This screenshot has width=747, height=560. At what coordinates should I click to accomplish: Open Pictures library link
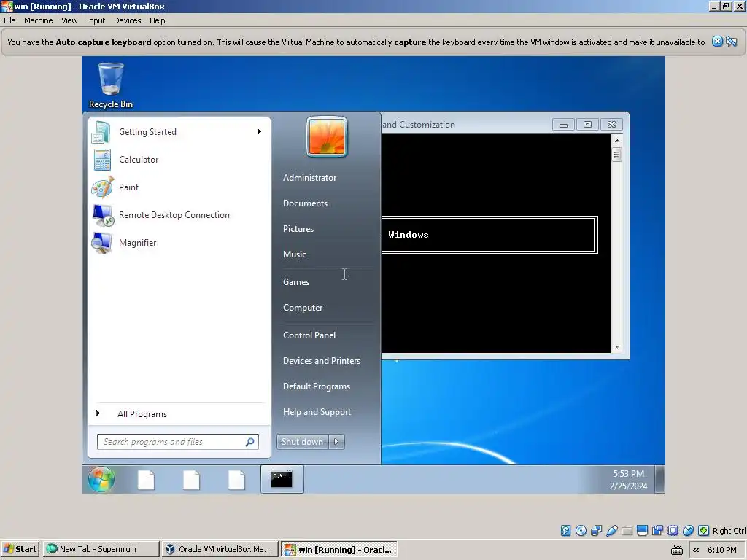[298, 229]
